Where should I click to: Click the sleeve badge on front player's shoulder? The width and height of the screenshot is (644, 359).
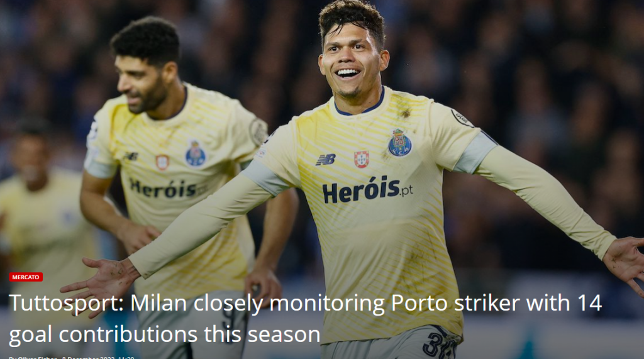[462, 118]
